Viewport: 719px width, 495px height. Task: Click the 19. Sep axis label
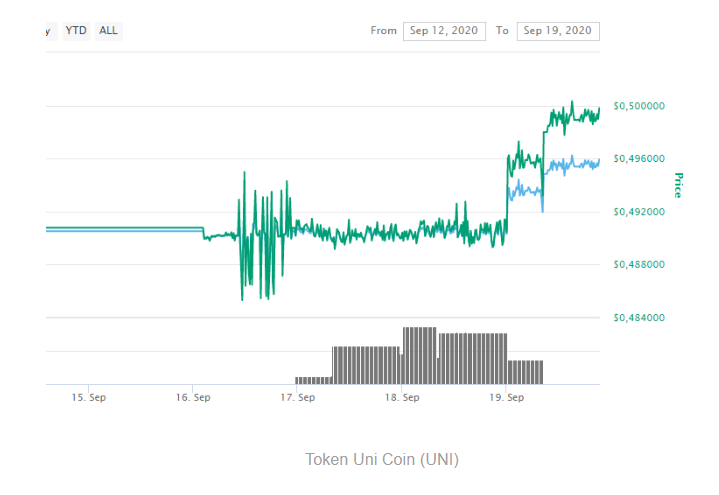507,397
